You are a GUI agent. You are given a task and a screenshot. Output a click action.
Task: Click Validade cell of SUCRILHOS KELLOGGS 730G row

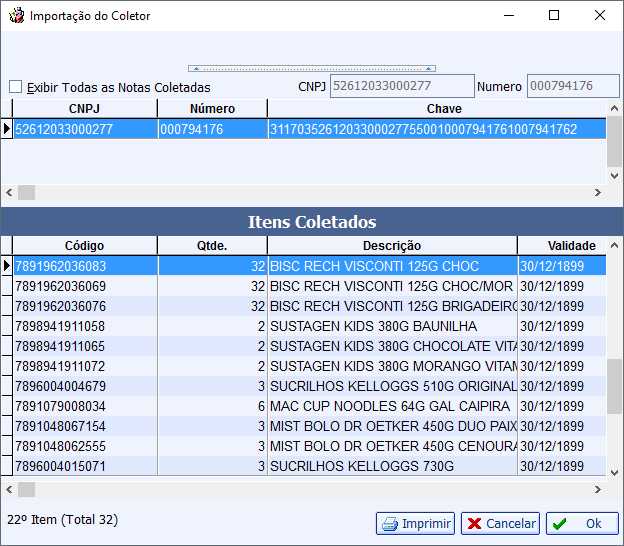click(562, 466)
